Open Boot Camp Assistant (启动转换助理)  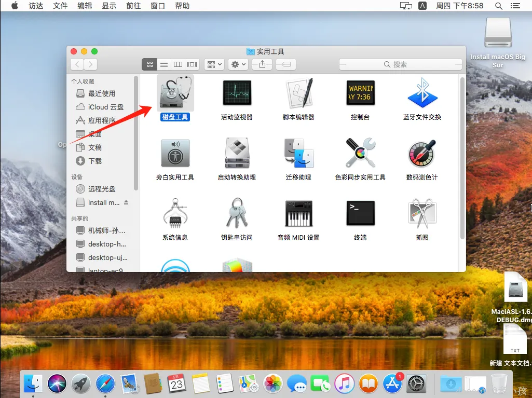pyautogui.click(x=237, y=153)
